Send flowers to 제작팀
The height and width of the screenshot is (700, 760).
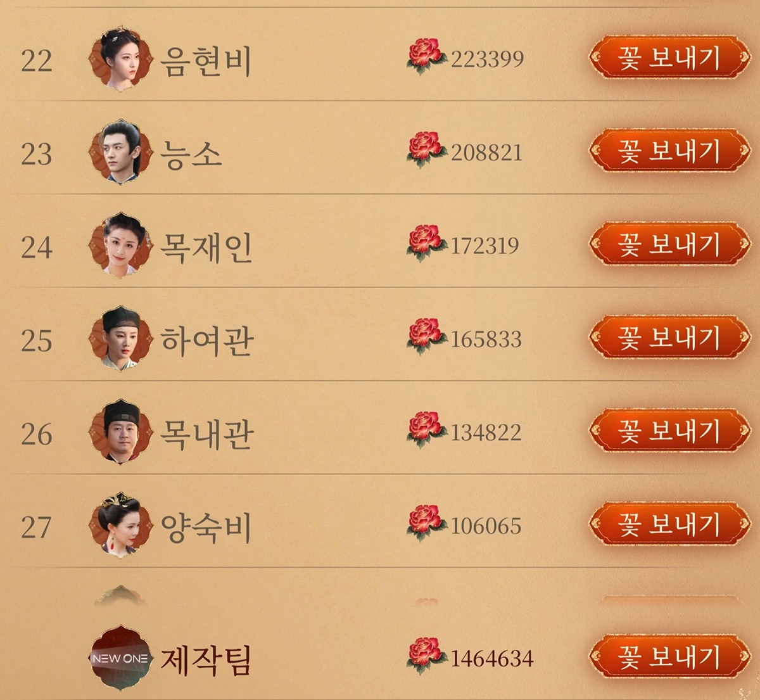pos(670,656)
